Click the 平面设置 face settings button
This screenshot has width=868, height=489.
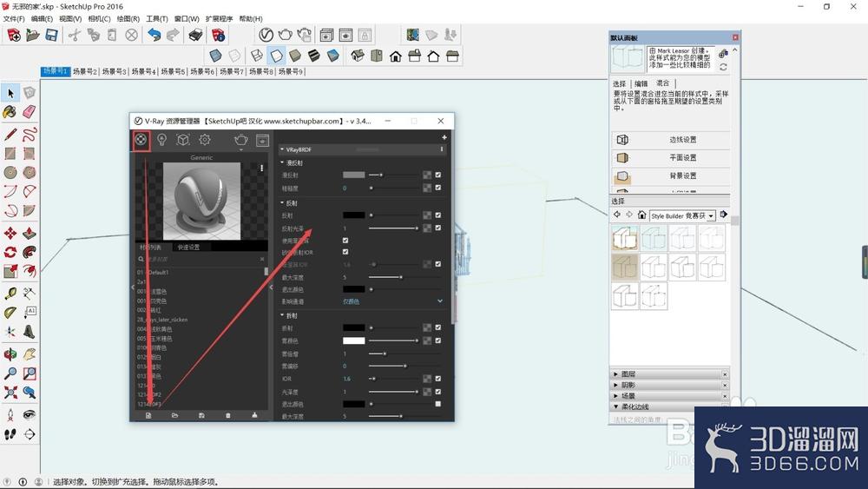pos(670,158)
